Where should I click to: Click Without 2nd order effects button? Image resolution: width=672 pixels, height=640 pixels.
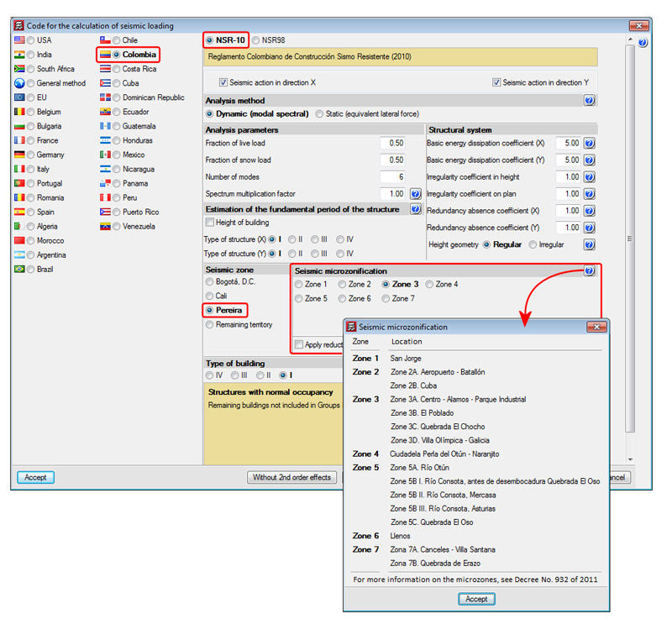click(x=291, y=477)
